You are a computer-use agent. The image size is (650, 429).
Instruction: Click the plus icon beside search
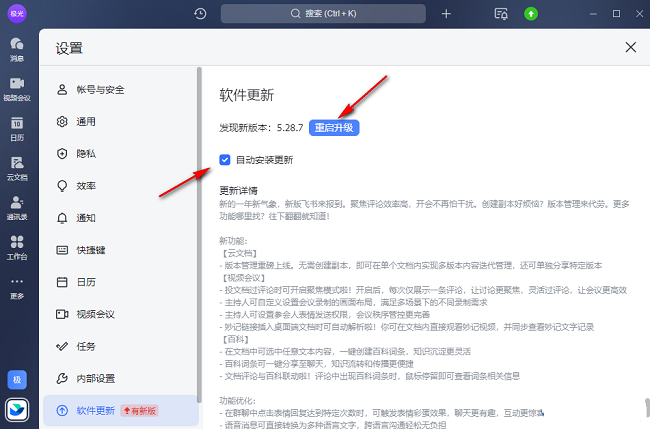(446, 14)
